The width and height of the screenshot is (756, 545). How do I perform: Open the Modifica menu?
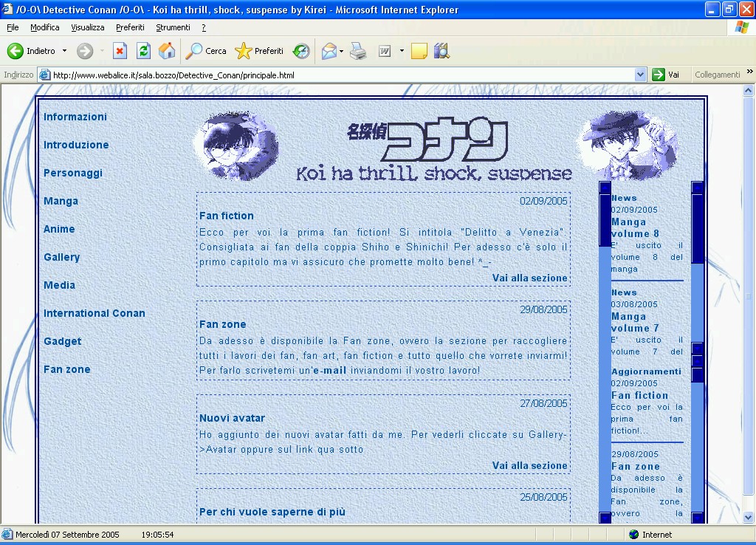tap(45, 27)
